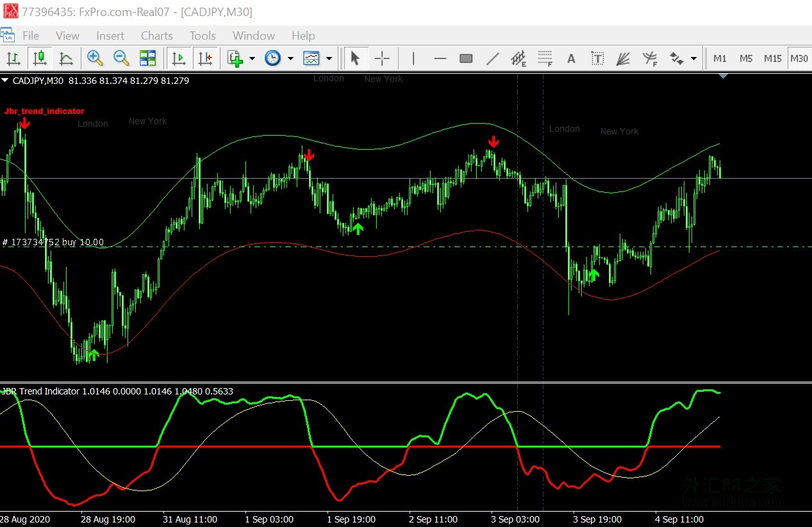
Task: Open the Indicators list dropdown arrow
Action: click(252, 59)
